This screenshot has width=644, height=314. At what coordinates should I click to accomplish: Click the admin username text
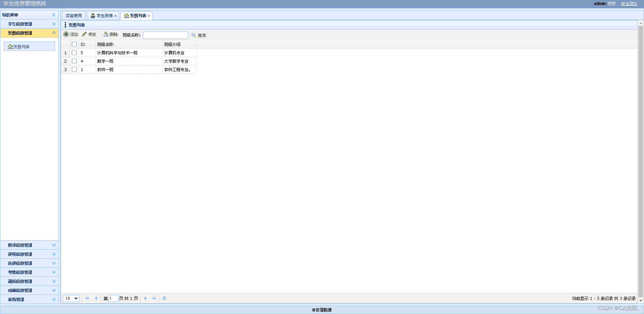[x=600, y=4]
